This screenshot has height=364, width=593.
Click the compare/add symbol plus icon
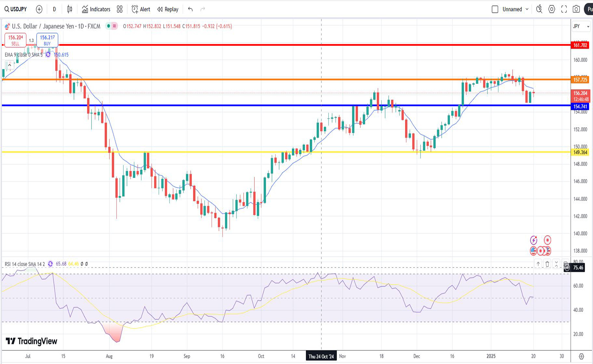coord(39,9)
